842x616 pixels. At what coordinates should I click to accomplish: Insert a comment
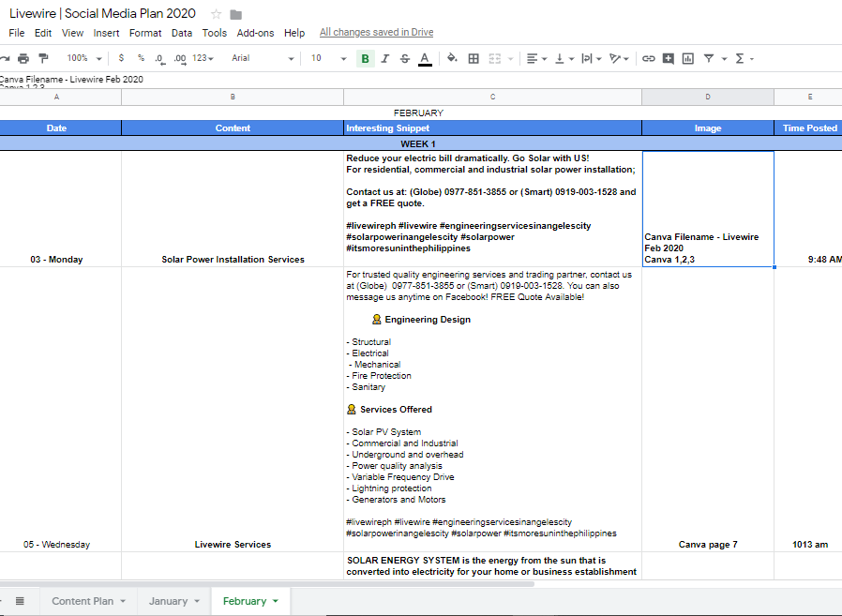pos(668,58)
